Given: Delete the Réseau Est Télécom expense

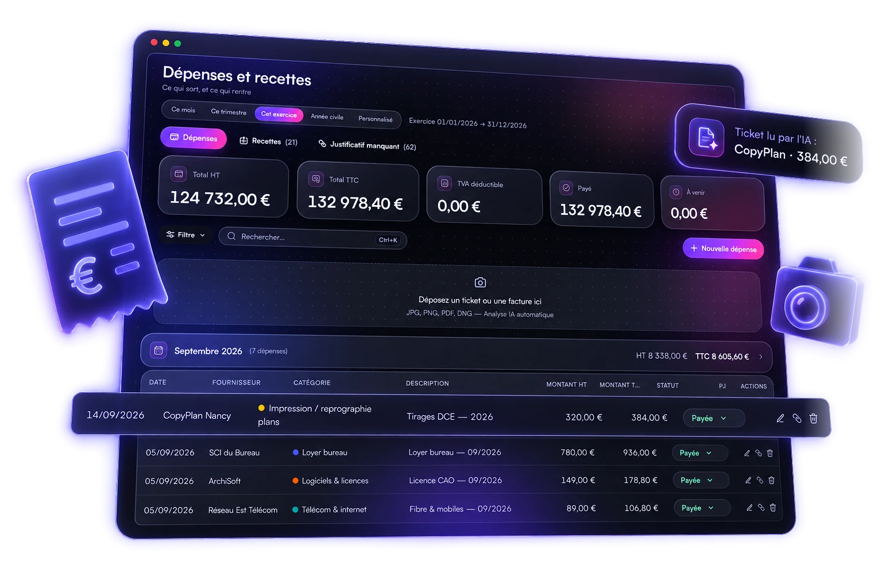Looking at the screenshot, I should 773,508.
